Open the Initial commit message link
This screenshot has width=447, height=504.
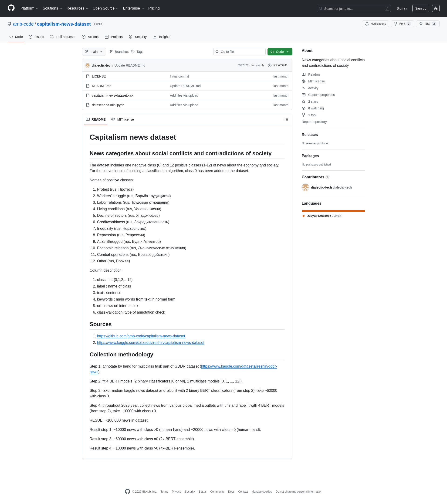point(179,76)
